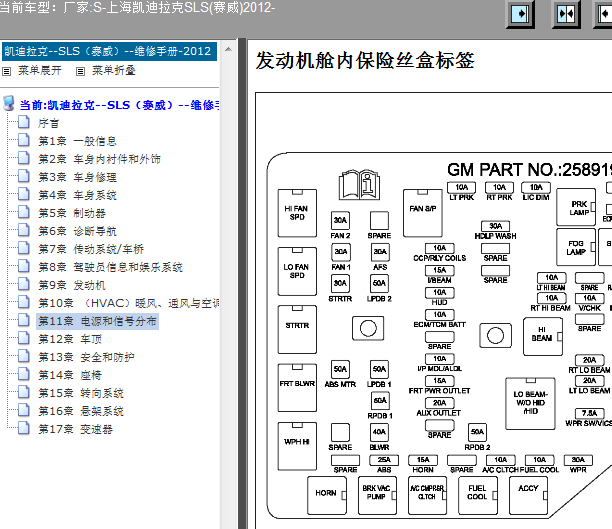Open 第9章 发动机
612x529 pixels.
click(72, 285)
